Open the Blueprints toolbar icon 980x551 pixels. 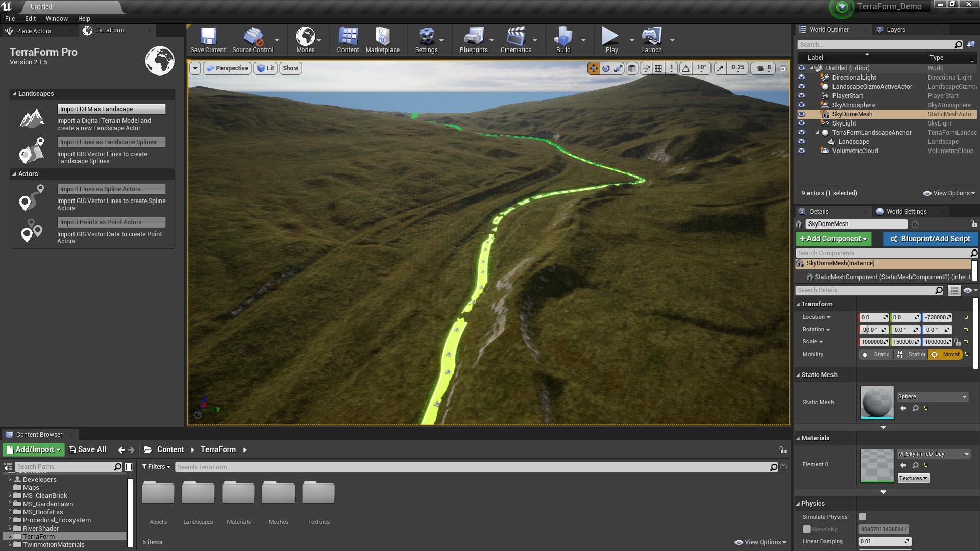474,40
